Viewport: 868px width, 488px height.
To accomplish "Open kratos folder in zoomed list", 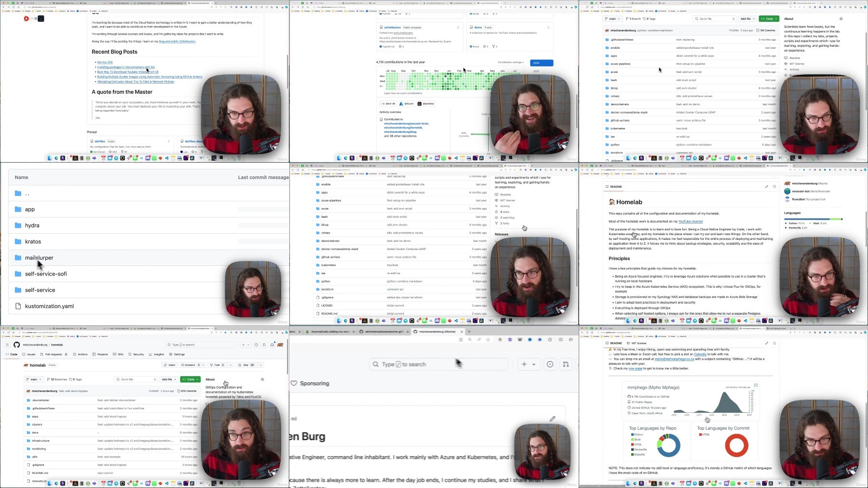I will pos(33,241).
